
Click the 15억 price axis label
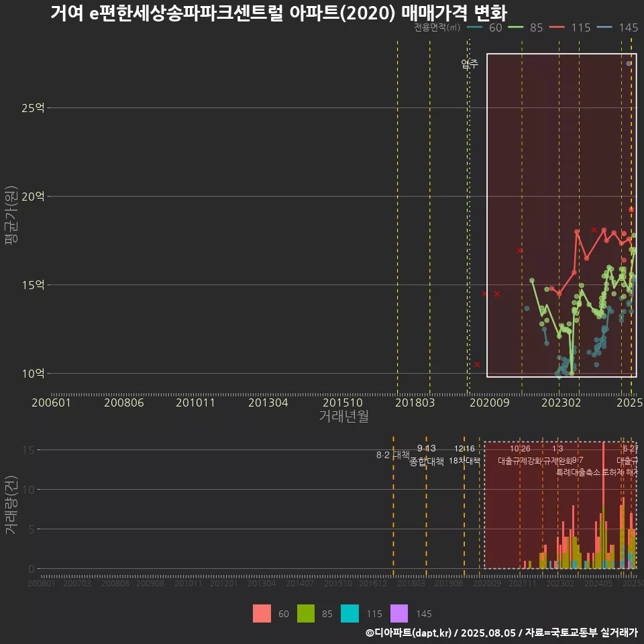(x=33, y=285)
